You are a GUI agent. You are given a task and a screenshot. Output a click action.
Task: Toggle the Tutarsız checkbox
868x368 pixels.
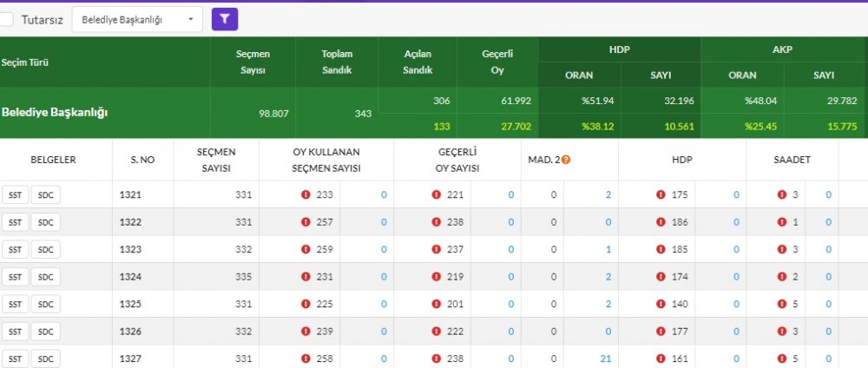click(7, 19)
